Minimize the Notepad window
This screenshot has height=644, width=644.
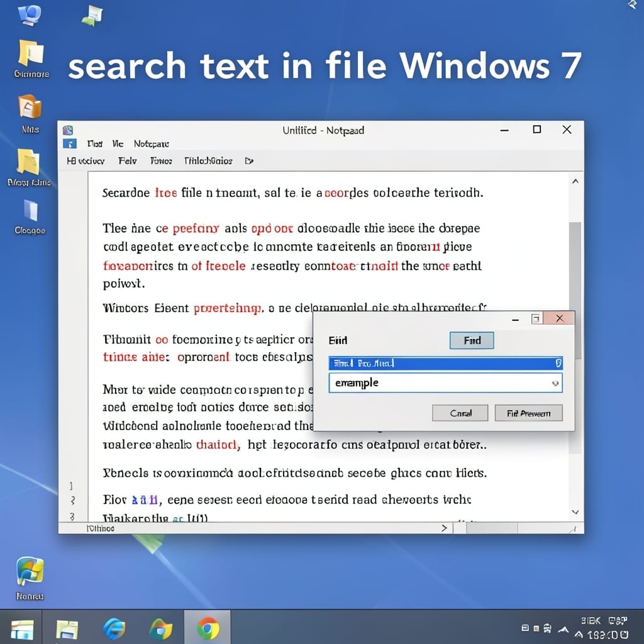pos(504,131)
